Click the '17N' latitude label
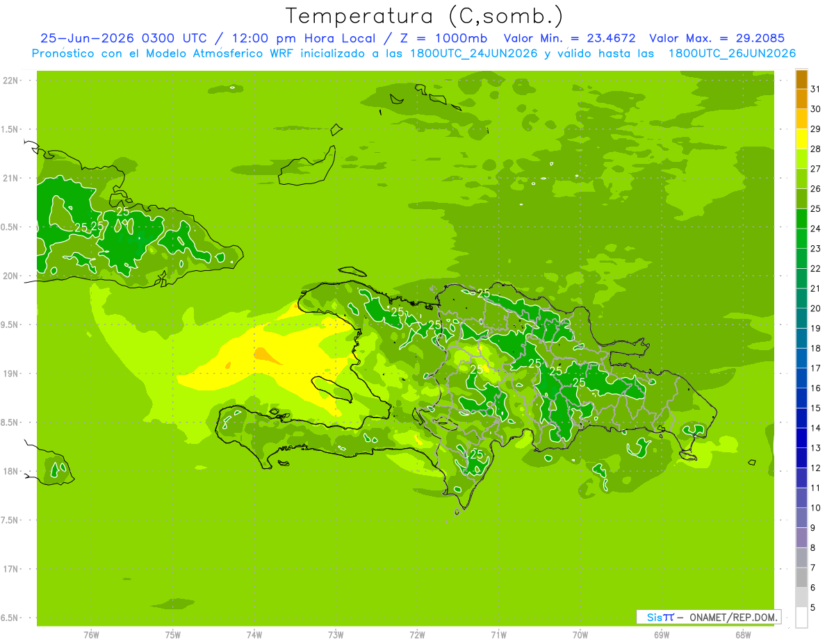The image size is (834, 644). (10, 569)
